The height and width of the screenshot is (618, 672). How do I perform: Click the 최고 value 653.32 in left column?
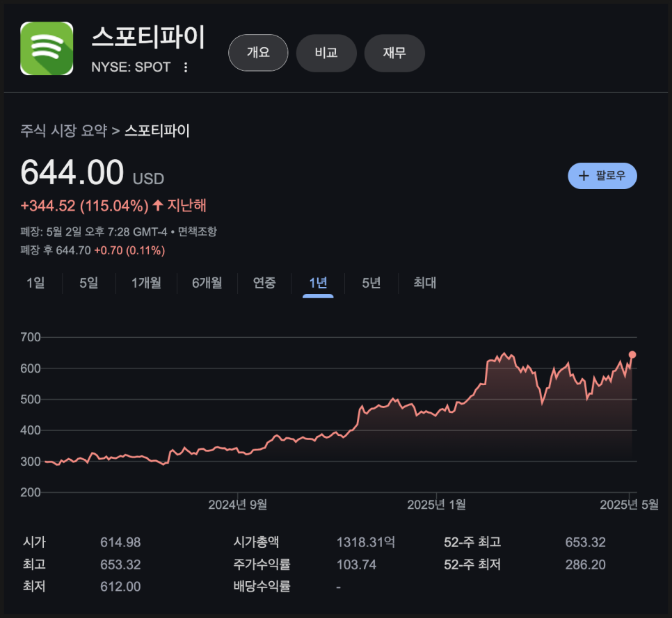pos(120,564)
